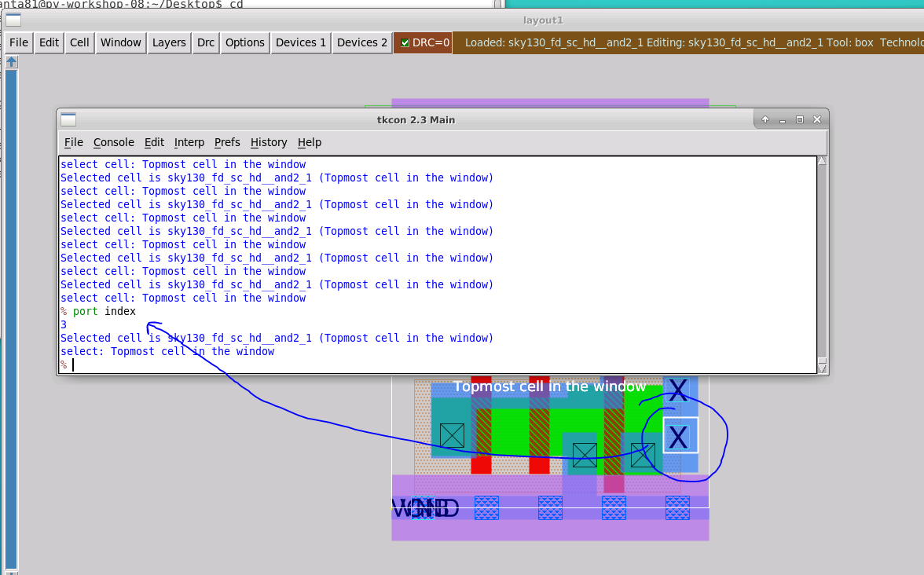Viewport: 924px width, 575px height.
Task: Open tkcon History menu
Action: (x=269, y=143)
